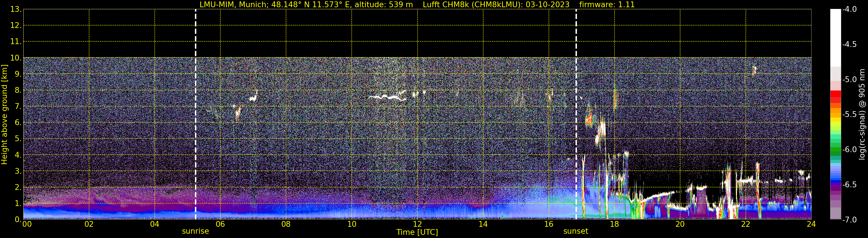Click the 04 tick label on time axis

click(x=155, y=224)
